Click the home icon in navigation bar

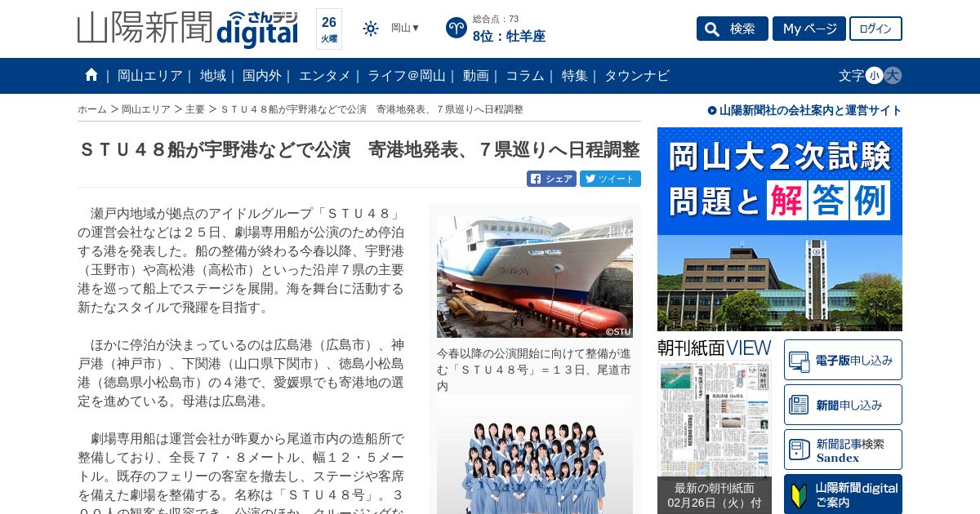(x=91, y=75)
